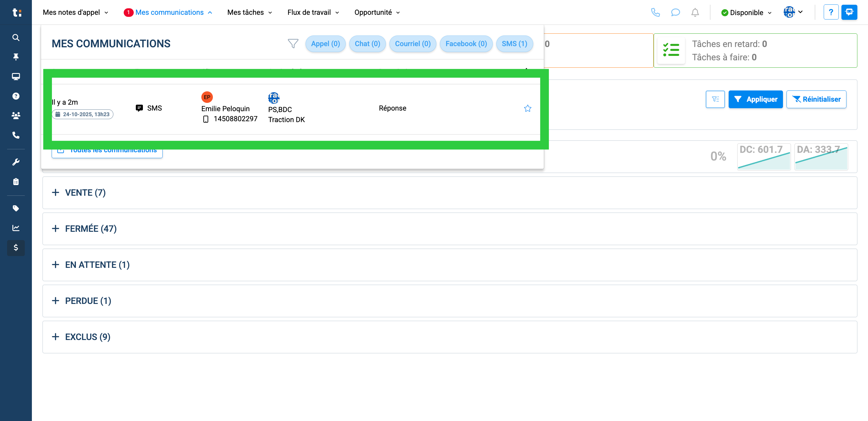Screen dimensions: 868x421
Task: Toggle the Appel (0) filter chip
Action: 325,44
